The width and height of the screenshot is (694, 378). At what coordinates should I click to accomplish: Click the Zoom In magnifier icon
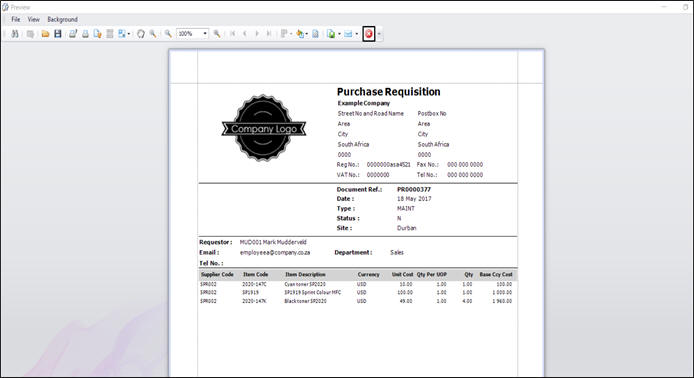point(217,34)
